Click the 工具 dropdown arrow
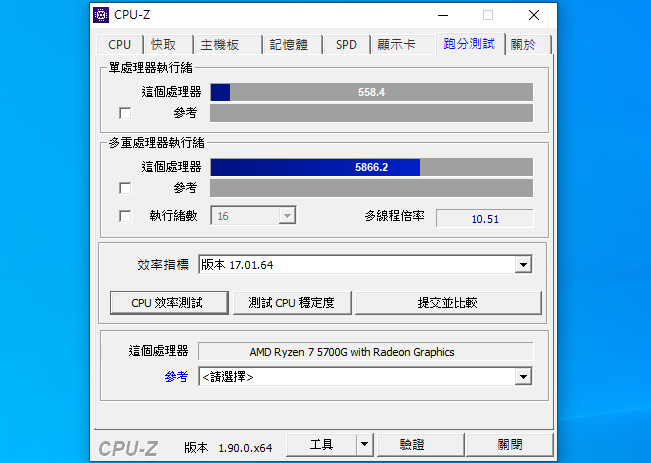The image size is (651, 463). point(365,444)
